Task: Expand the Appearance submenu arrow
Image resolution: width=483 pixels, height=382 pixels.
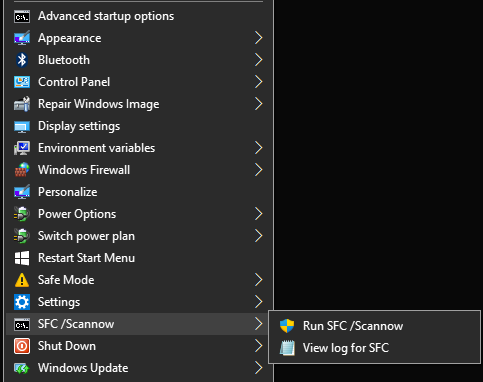Action: (x=259, y=38)
